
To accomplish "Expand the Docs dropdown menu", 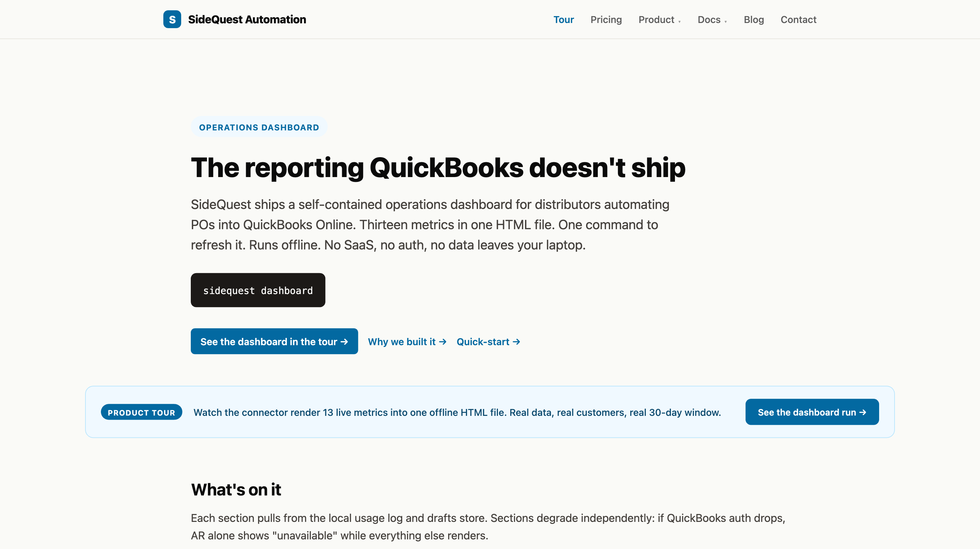I will (x=712, y=20).
